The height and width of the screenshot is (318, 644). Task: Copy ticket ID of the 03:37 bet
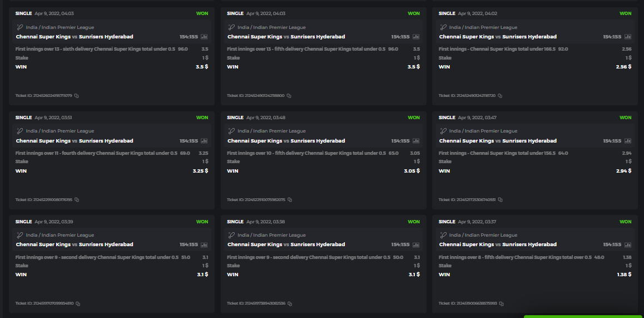(x=501, y=304)
